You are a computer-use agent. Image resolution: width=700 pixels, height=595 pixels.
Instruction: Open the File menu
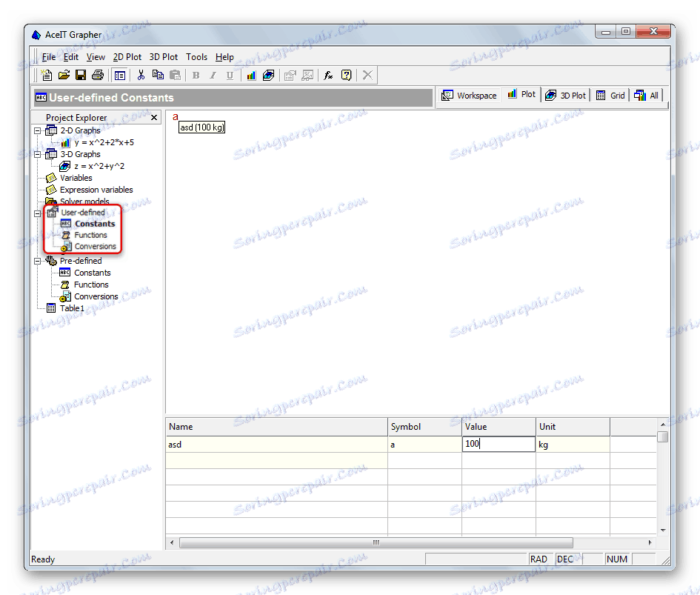[x=49, y=57]
